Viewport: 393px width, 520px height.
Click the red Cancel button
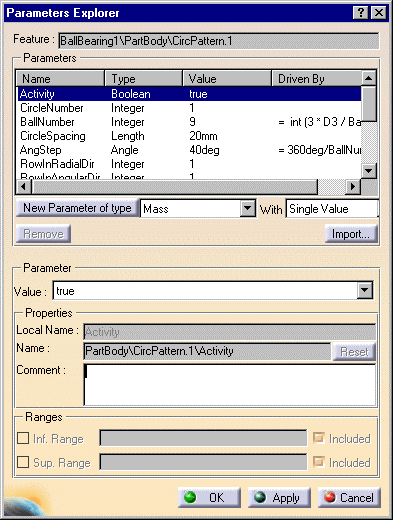coord(349,498)
